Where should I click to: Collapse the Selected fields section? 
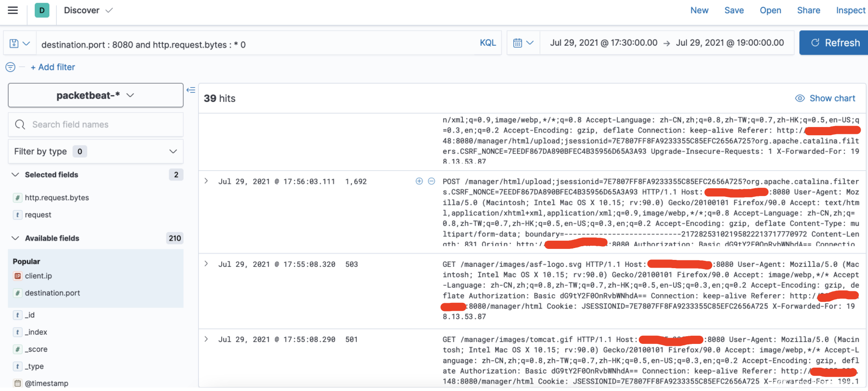tap(16, 174)
